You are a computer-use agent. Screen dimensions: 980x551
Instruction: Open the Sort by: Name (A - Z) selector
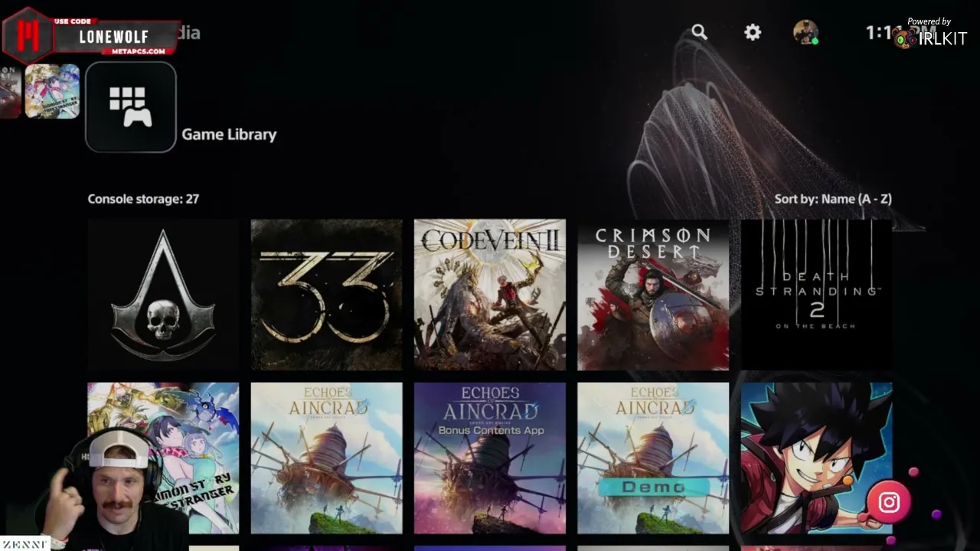(x=833, y=199)
